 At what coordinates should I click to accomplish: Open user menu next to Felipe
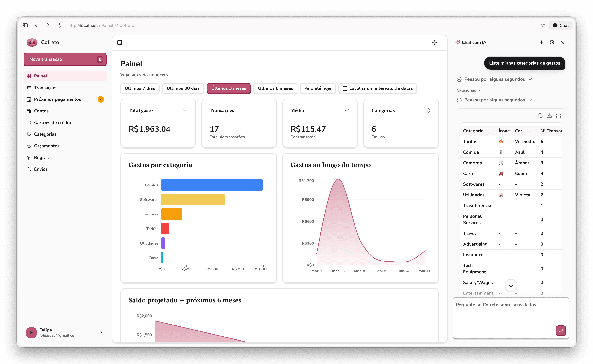click(x=101, y=332)
